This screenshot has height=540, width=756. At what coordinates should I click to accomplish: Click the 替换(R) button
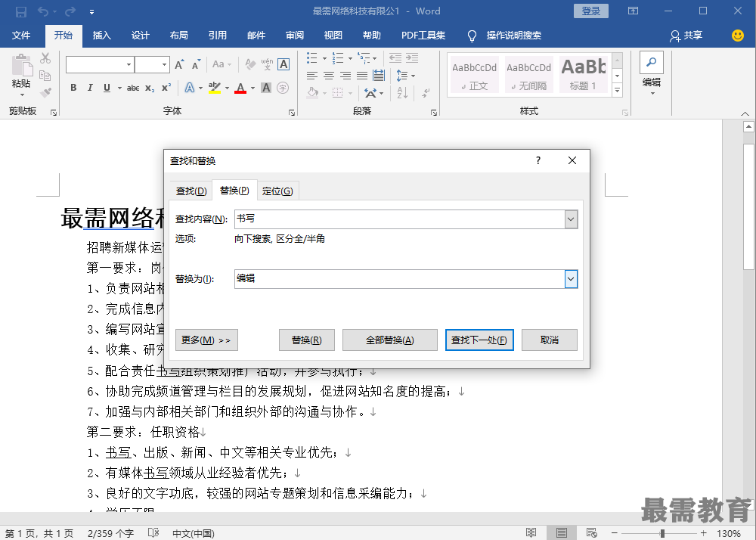[307, 340]
